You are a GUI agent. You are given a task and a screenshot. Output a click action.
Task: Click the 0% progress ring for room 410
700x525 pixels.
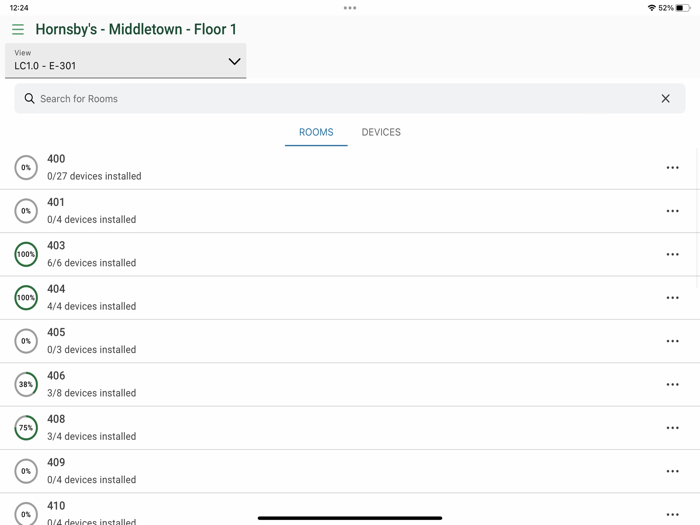point(26,514)
